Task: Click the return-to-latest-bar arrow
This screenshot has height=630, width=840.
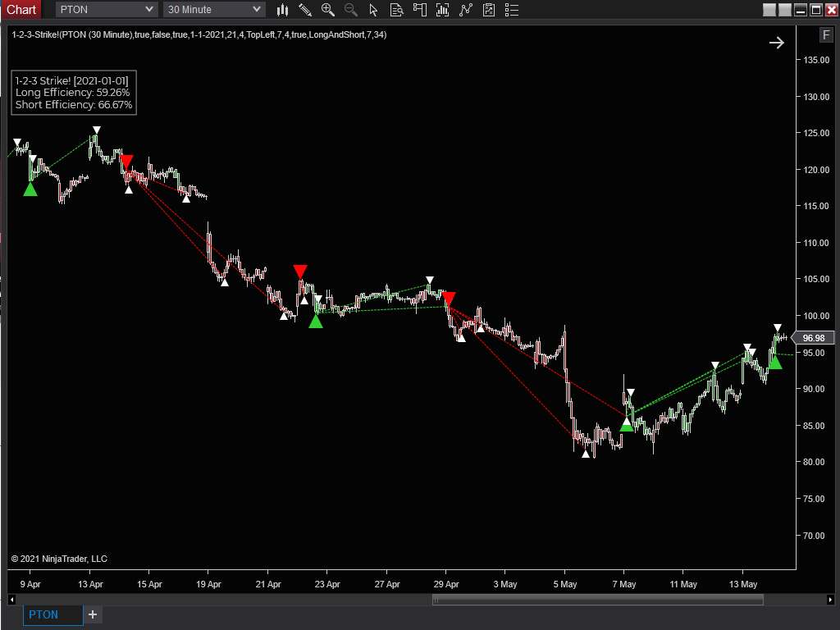Action: click(x=776, y=43)
